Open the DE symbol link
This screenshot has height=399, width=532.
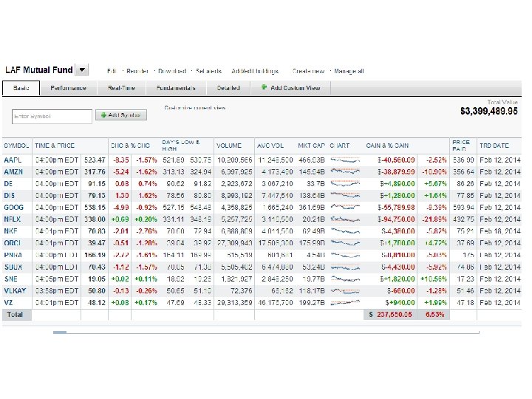tap(8, 184)
